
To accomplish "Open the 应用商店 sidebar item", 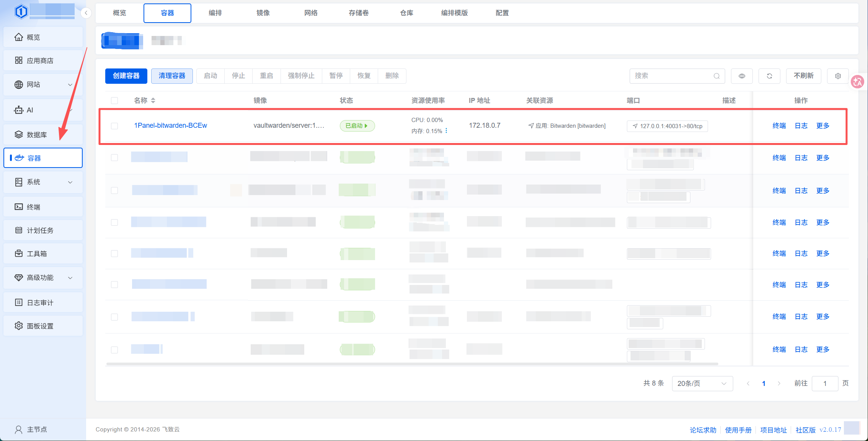I will pos(43,60).
